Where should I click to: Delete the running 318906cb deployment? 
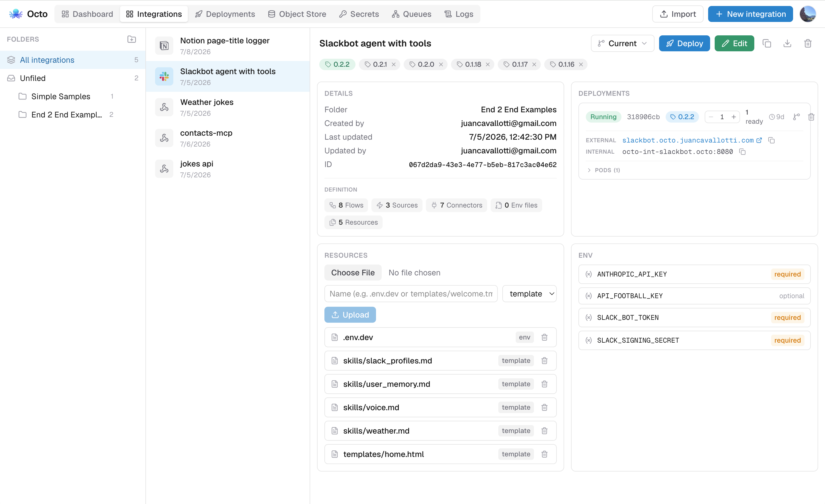[x=811, y=117]
